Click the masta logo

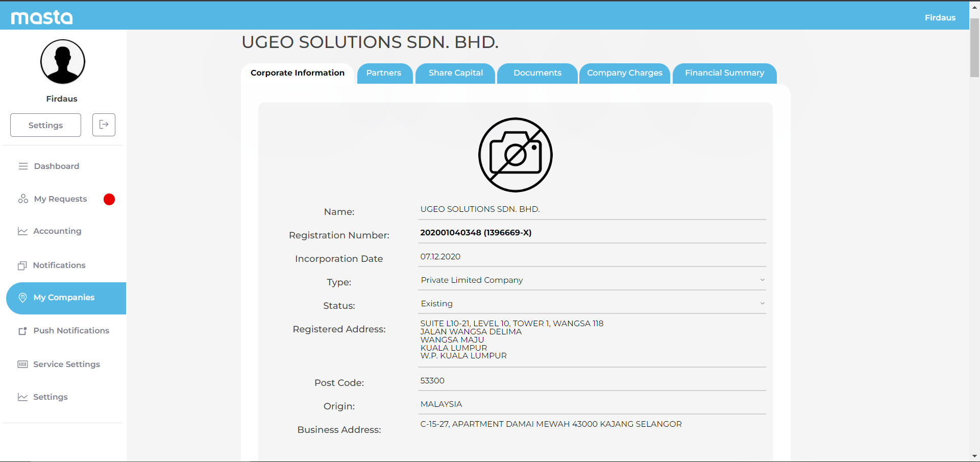point(42,17)
